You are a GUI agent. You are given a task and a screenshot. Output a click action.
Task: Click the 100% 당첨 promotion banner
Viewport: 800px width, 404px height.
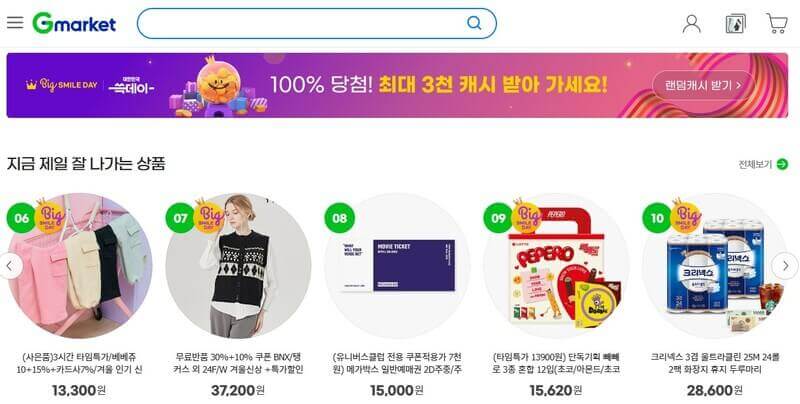point(397,85)
